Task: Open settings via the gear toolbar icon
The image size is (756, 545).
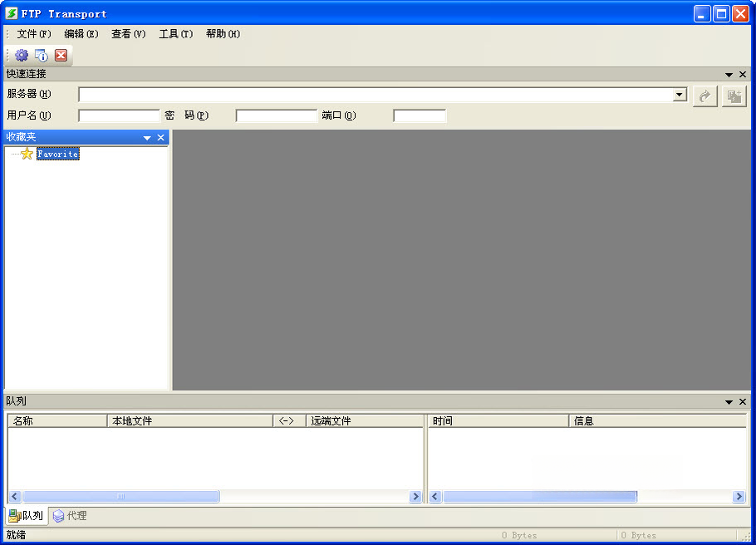Action: (22, 56)
